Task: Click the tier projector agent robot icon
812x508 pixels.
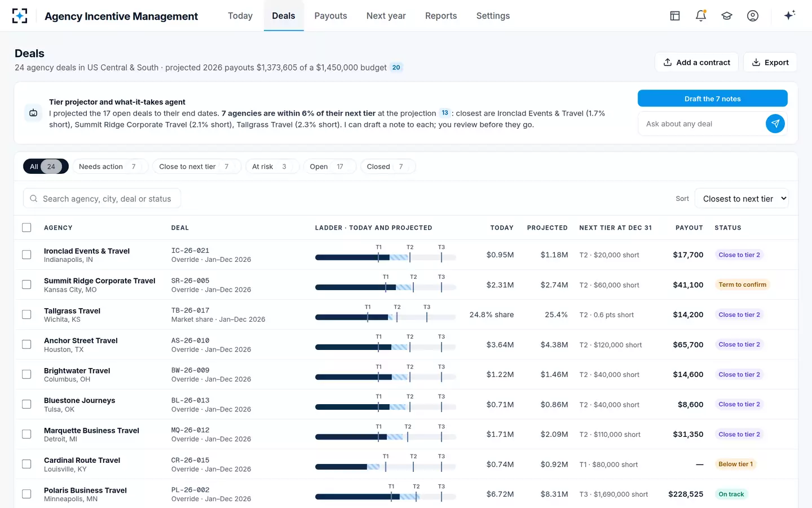Action: (33, 113)
